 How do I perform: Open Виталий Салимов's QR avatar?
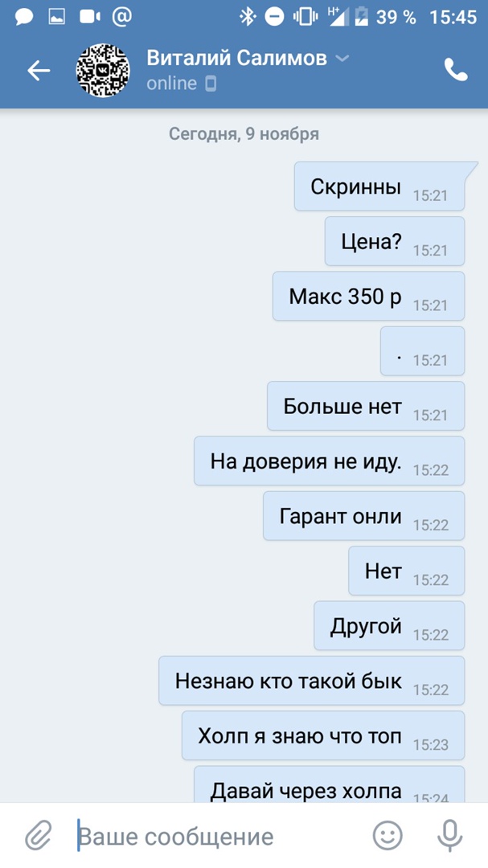[x=102, y=70]
